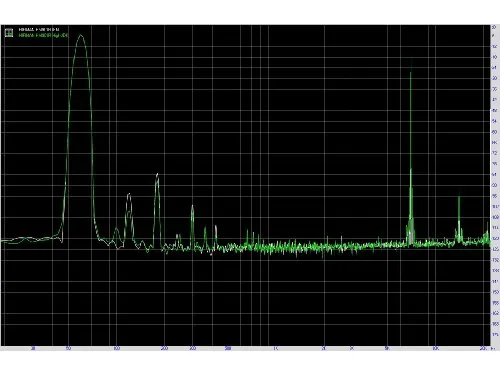Viewport: 500px width, 375px height.
Task: Click the 50 label on frequency axis
Action: click(68, 349)
